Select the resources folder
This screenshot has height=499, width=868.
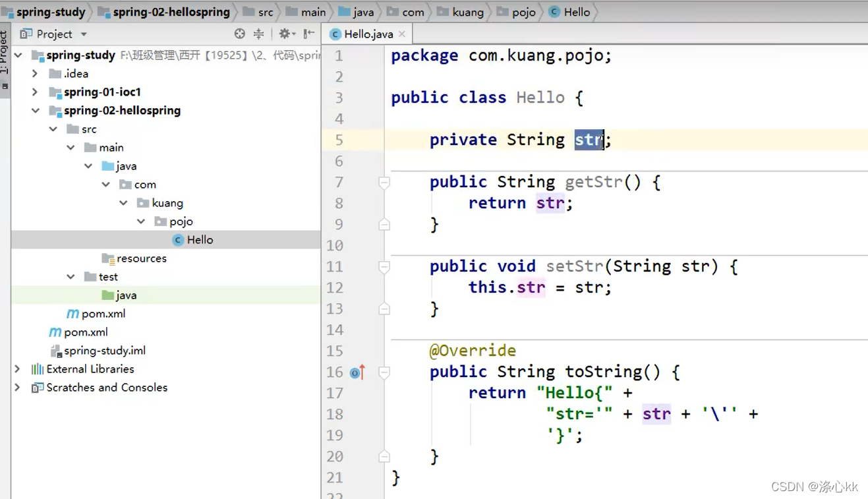(x=165, y=258)
